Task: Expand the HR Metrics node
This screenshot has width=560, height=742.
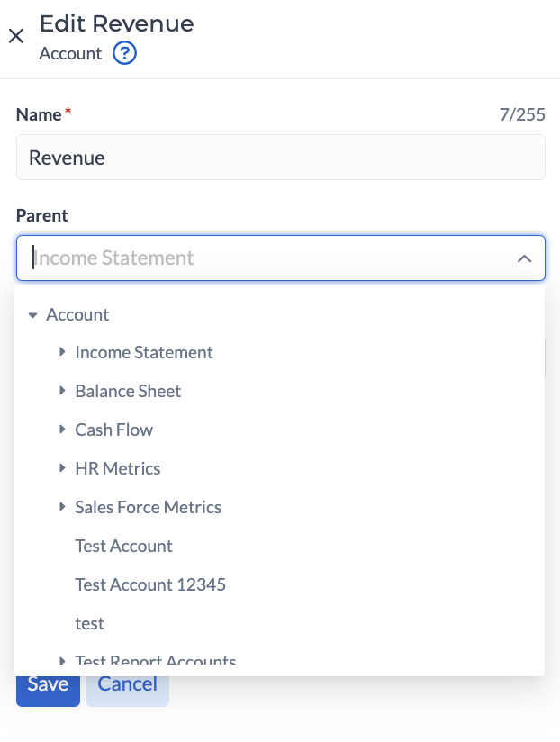Action: pos(62,468)
